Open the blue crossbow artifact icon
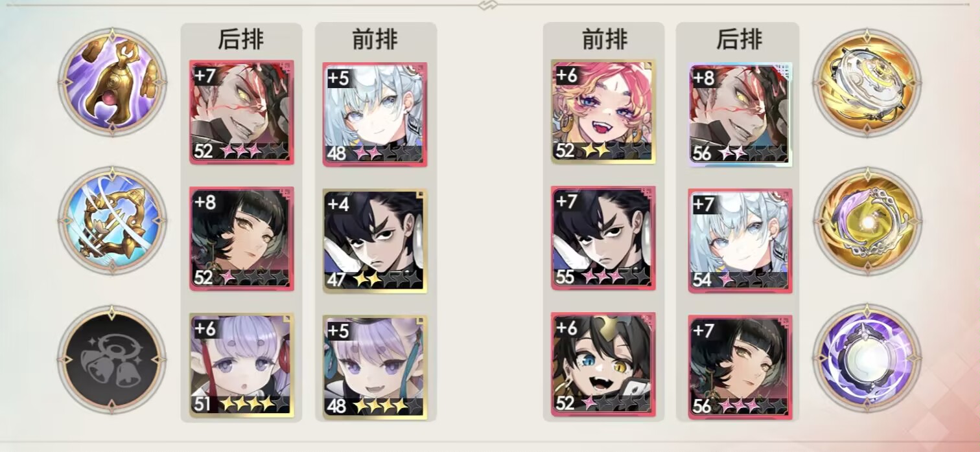 pyautogui.click(x=112, y=221)
